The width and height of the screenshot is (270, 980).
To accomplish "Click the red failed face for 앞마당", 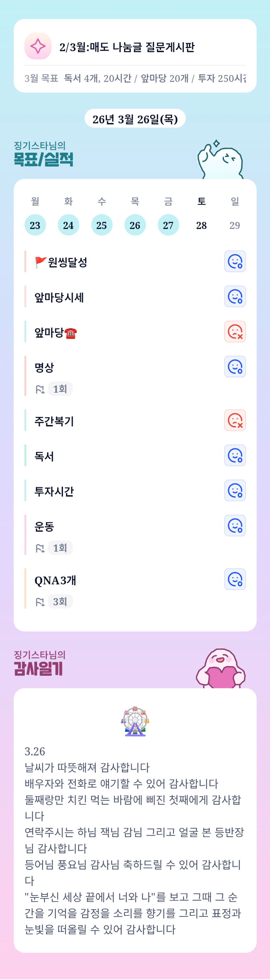I will pyautogui.click(x=235, y=331).
